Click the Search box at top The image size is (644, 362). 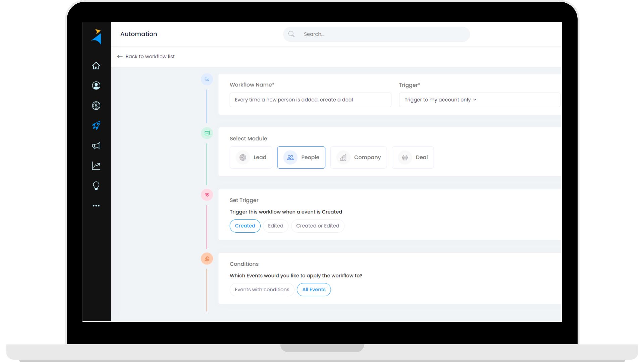point(376,34)
